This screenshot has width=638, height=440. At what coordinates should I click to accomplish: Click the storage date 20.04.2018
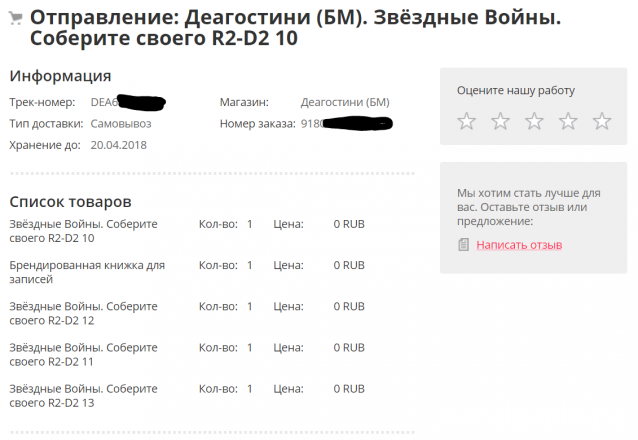(x=118, y=145)
